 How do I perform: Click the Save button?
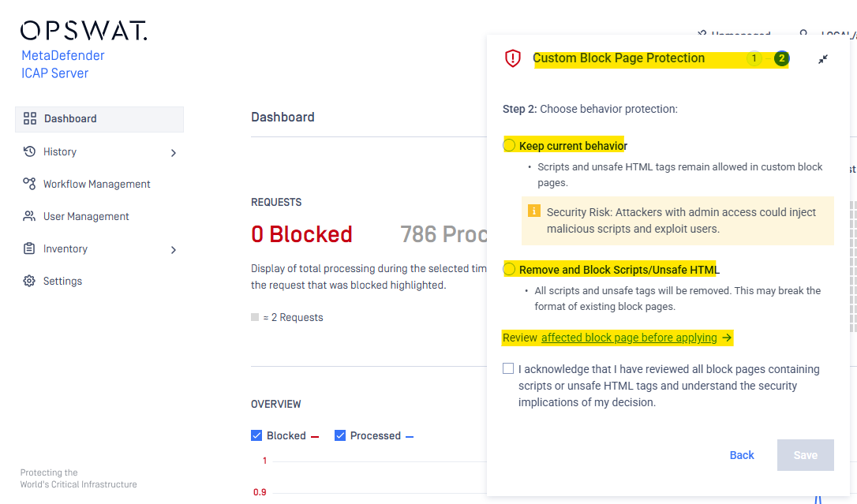coord(805,455)
